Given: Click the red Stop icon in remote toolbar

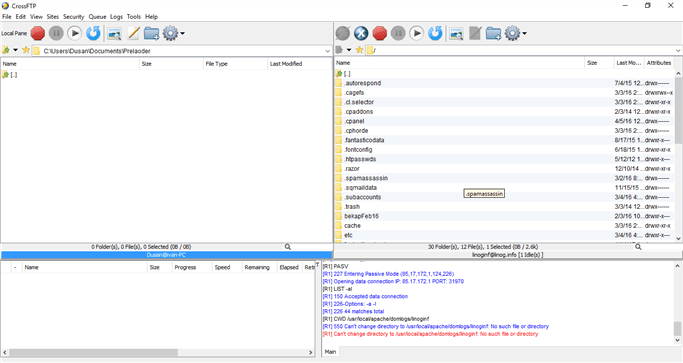Looking at the screenshot, I should [x=379, y=33].
